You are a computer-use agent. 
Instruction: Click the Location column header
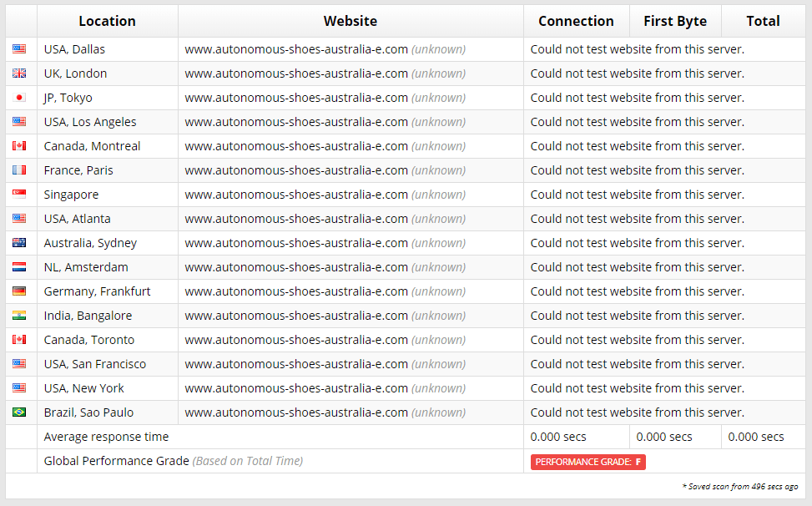(x=107, y=21)
